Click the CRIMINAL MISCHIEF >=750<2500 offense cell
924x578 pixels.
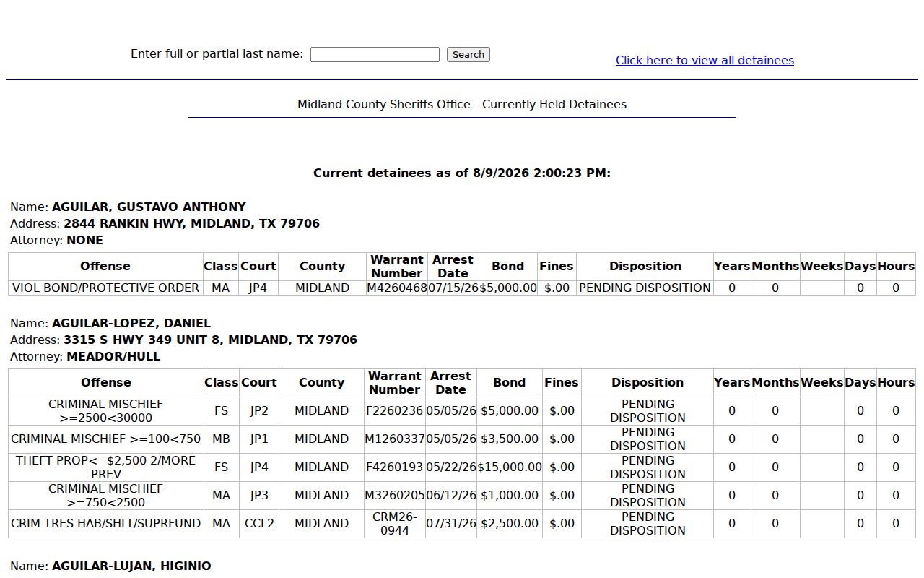105,495
